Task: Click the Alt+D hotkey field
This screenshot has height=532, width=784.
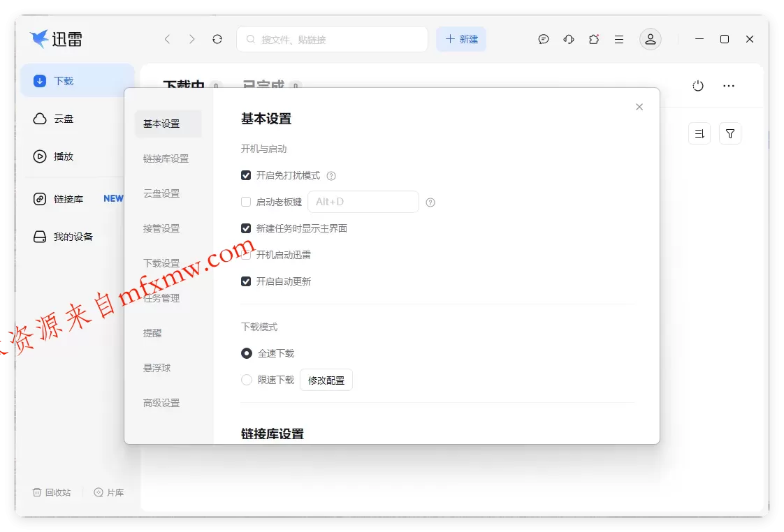Action: (x=363, y=202)
